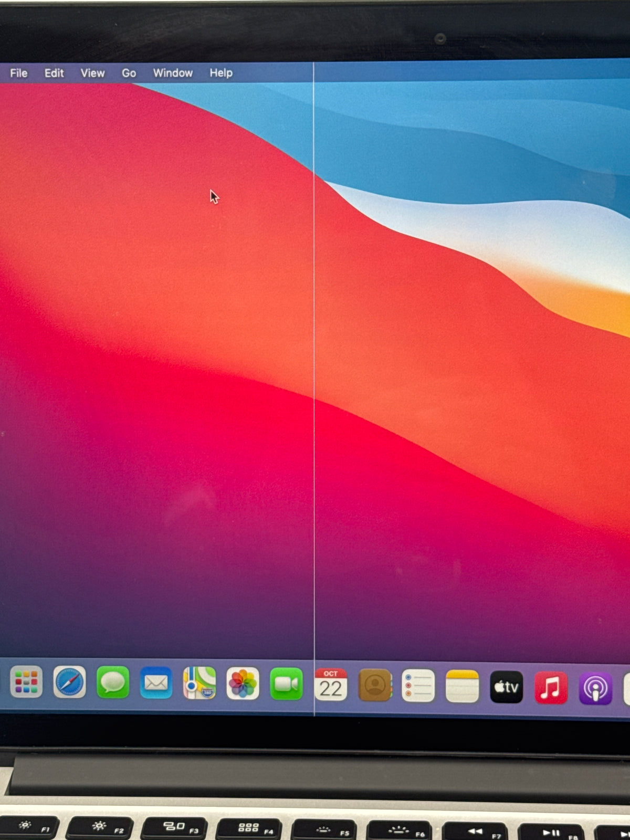Open Launchpad from the Dock
This screenshot has height=840, width=630.
click(26, 682)
